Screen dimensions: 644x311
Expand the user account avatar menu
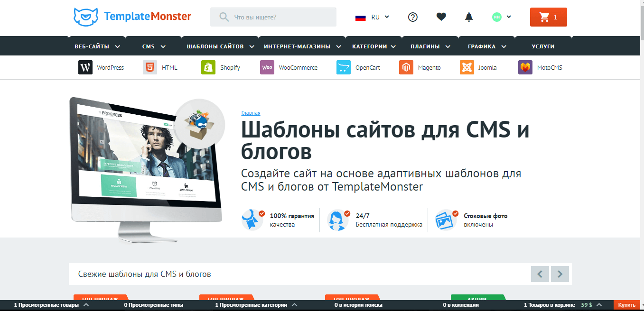click(501, 17)
